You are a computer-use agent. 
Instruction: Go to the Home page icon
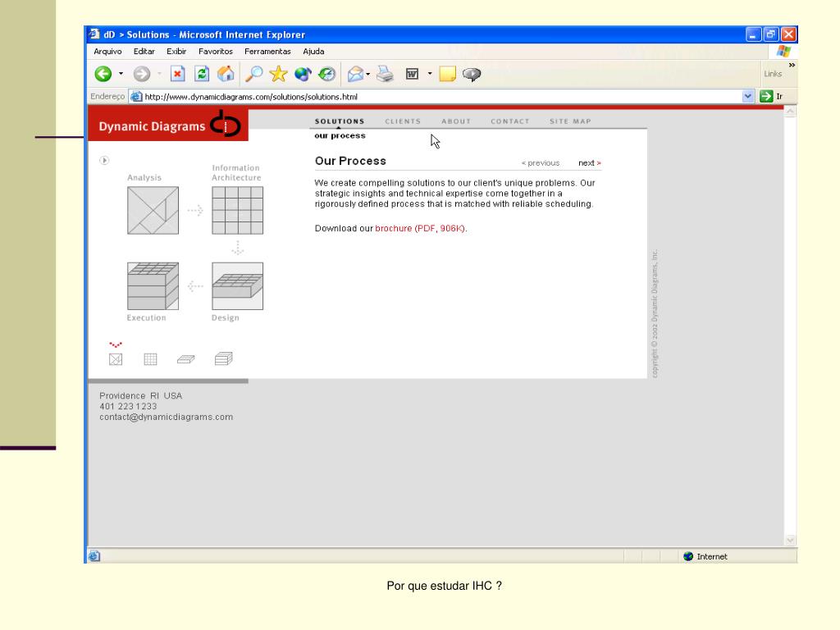[226, 74]
